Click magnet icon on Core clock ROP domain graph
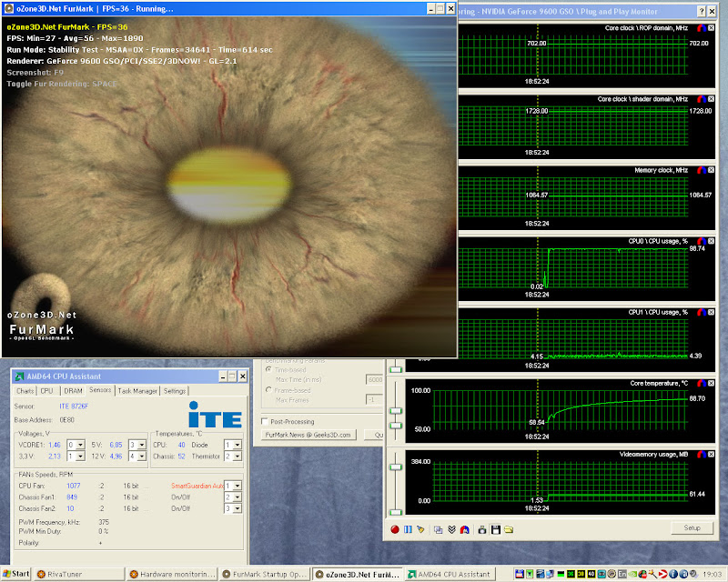Viewport: 728px width, 582px height. [x=702, y=28]
